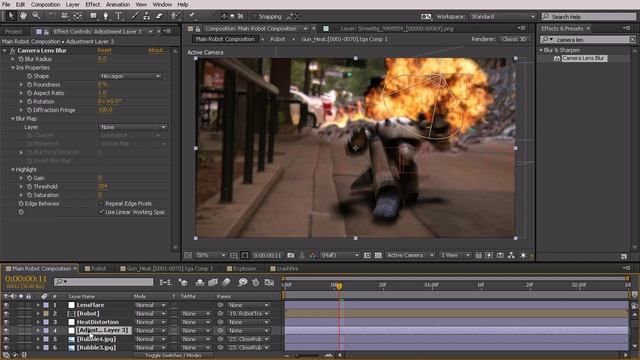The width and height of the screenshot is (640, 360).
Task: Hide the LensFlare layer
Action: pyautogui.click(x=6, y=305)
